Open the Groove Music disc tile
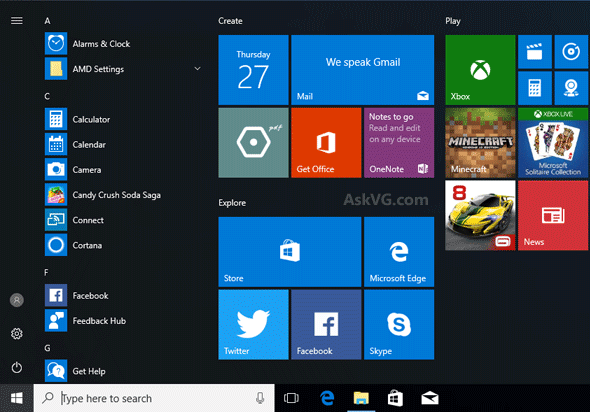590x412 pixels. click(571, 52)
